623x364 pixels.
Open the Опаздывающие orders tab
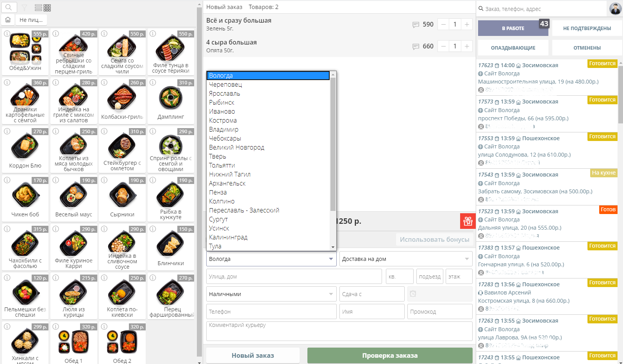[x=513, y=48]
